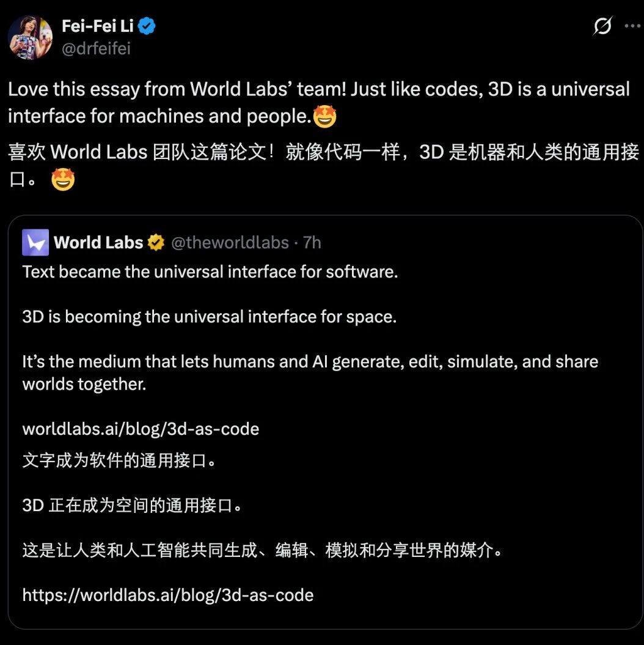Click the translated line '文字成为软件的通用接口'
This screenshot has width=644, height=645.
coord(119,460)
